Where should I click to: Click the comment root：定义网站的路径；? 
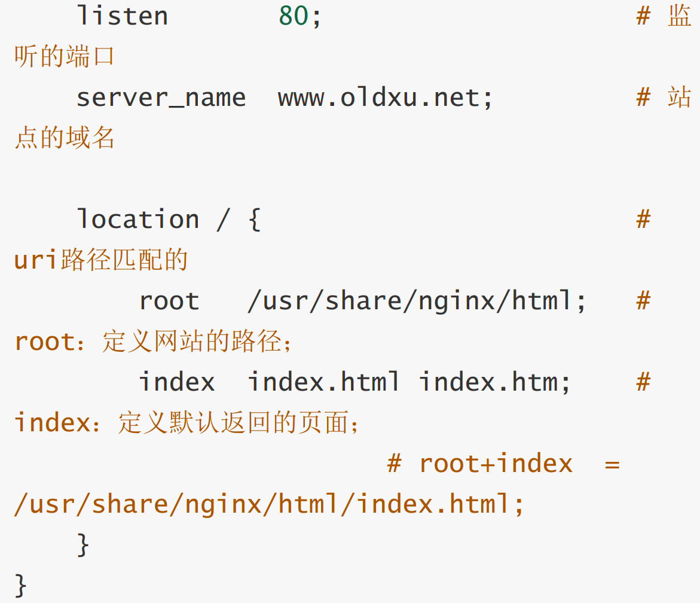(154, 342)
